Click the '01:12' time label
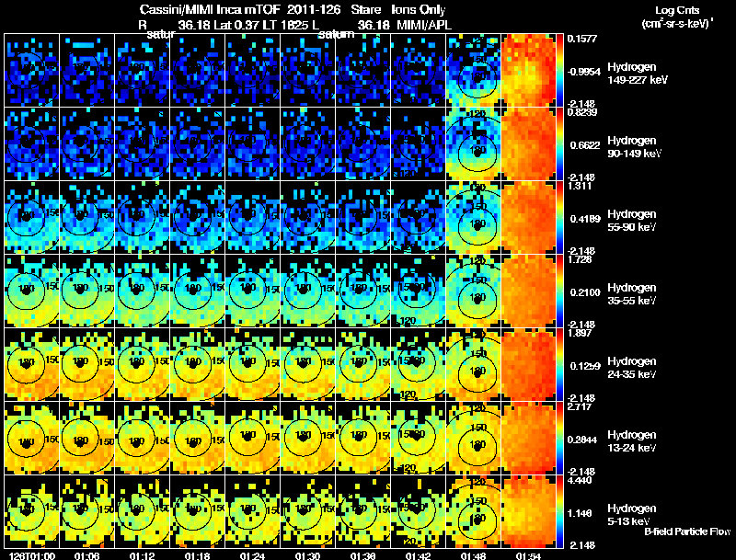Viewport: 736px width, 560px height. click(x=142, y=556)
